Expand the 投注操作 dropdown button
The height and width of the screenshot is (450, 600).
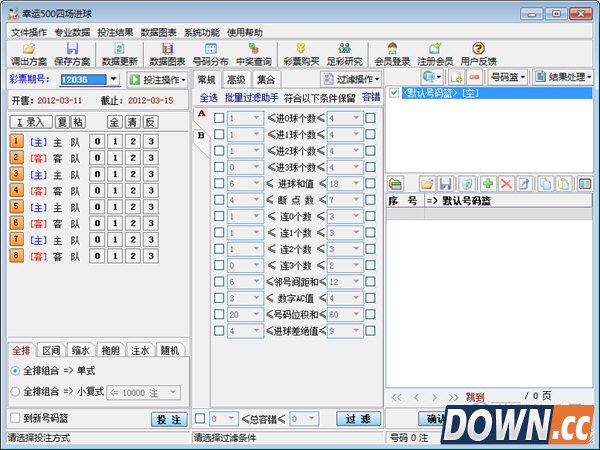click(x=157, y=80)
